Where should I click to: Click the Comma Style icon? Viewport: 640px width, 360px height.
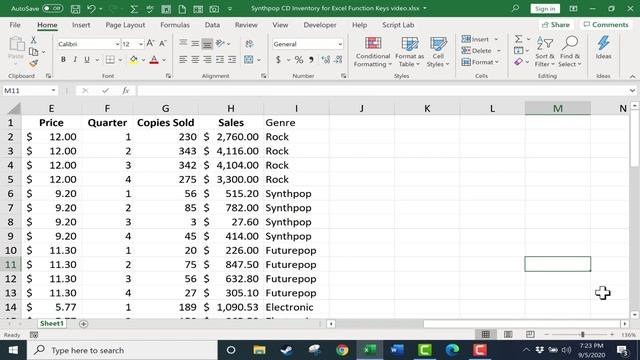(x=311, y=60)
